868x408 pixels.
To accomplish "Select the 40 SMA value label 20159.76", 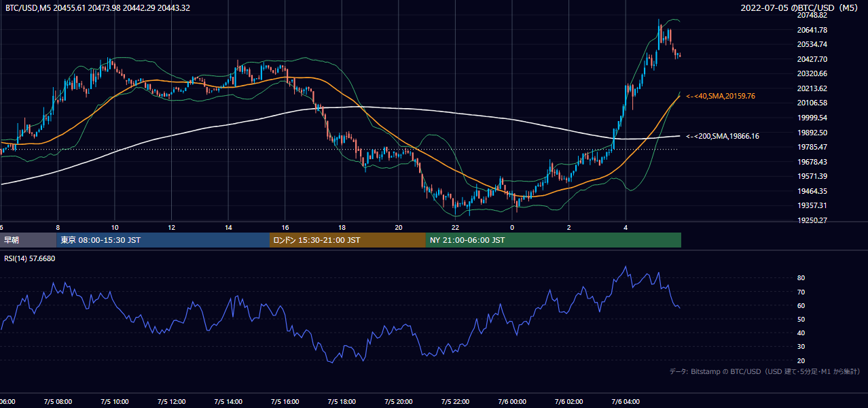I will point(721,97).
